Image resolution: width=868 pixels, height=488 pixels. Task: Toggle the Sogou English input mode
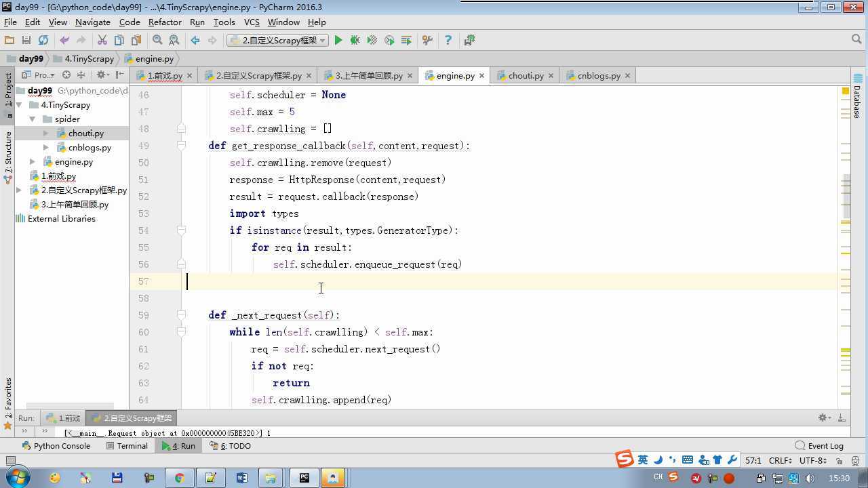(x=642, y=460)
